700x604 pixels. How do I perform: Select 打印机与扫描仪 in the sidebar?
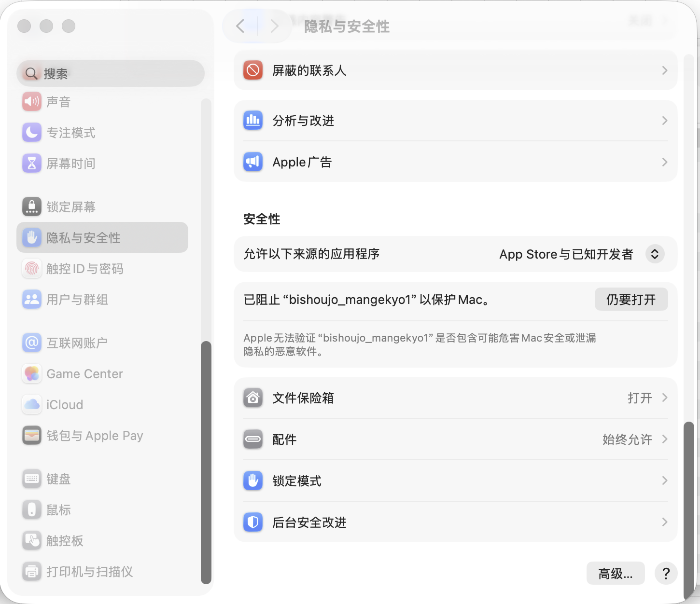pyautogui.click(x=90, y=572)
